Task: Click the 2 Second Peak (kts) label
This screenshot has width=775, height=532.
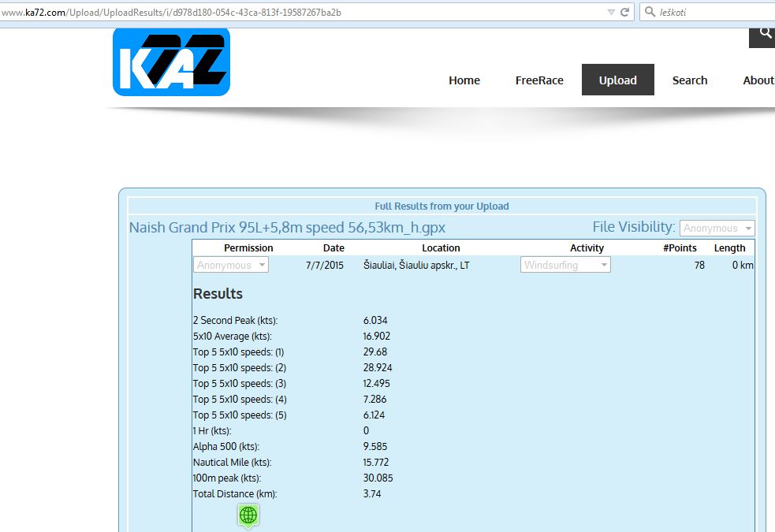Action: [x=235, y=320]
